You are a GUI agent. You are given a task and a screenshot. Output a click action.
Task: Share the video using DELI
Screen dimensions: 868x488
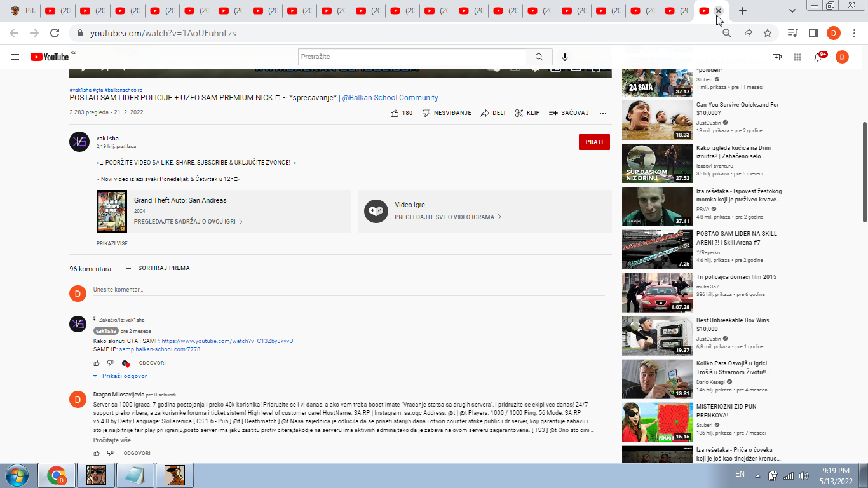click(493, 113)
